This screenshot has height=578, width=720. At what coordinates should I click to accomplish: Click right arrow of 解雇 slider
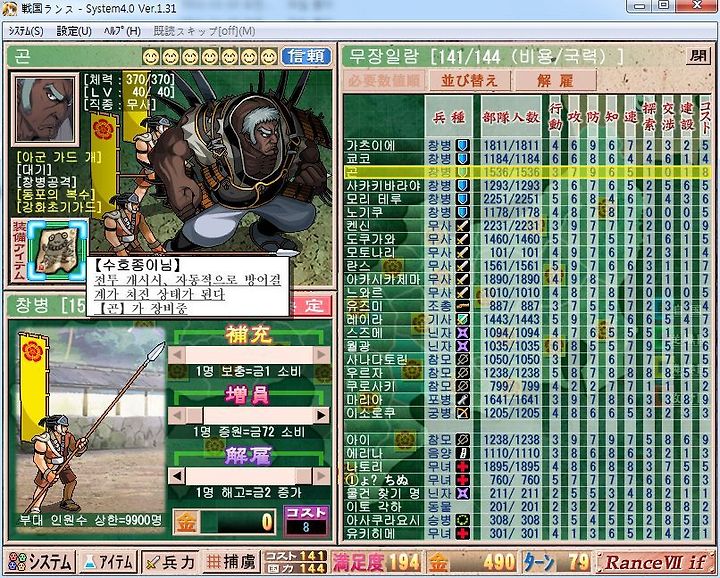coord(321,476)
